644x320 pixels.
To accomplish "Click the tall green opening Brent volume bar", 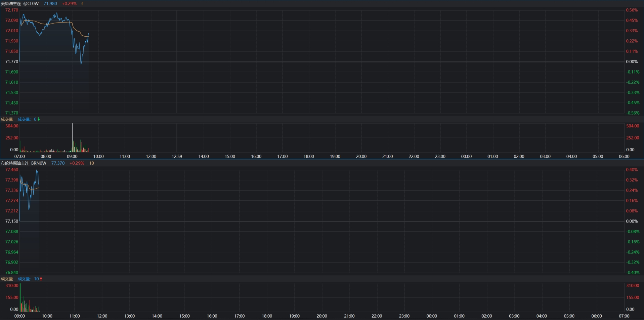I will pyautogui.click(x=20, y=297).
